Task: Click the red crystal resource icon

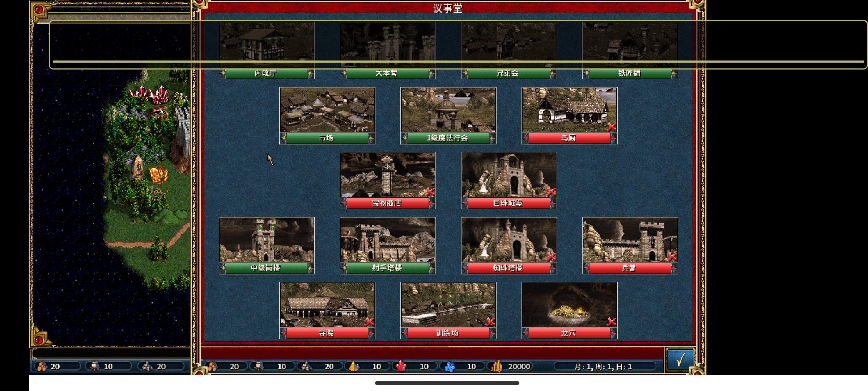Action: [401, 366]
